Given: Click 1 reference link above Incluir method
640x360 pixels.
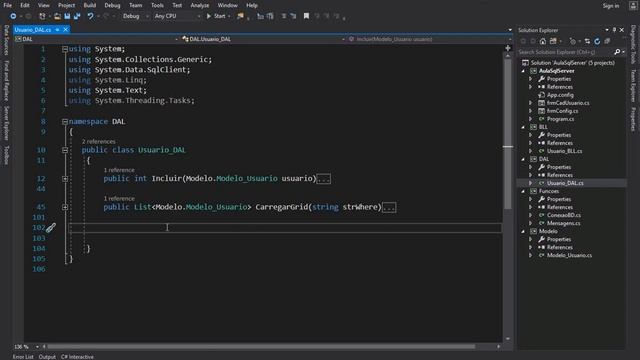Looking at the screenshot, I should 119,170.
